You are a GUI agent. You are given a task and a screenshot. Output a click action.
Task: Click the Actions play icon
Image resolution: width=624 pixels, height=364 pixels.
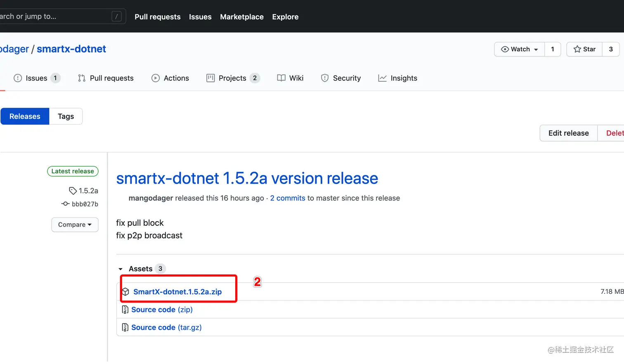[x=156, y=78]
